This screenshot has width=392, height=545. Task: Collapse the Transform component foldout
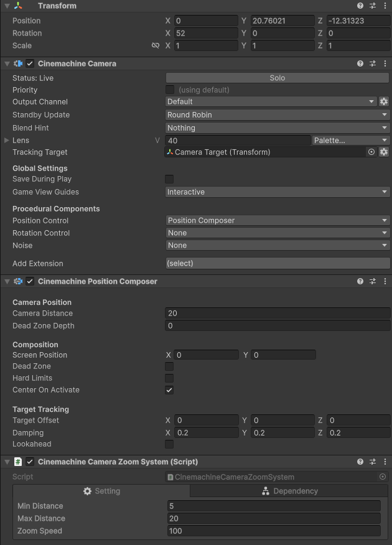tap(7, 6)
